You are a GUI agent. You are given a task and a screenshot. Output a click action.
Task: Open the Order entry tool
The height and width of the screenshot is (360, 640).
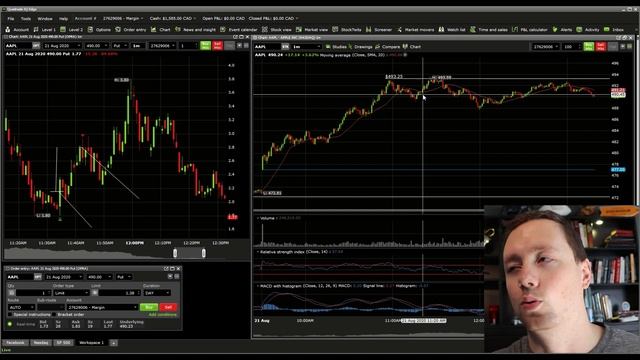tap(131, 29)
